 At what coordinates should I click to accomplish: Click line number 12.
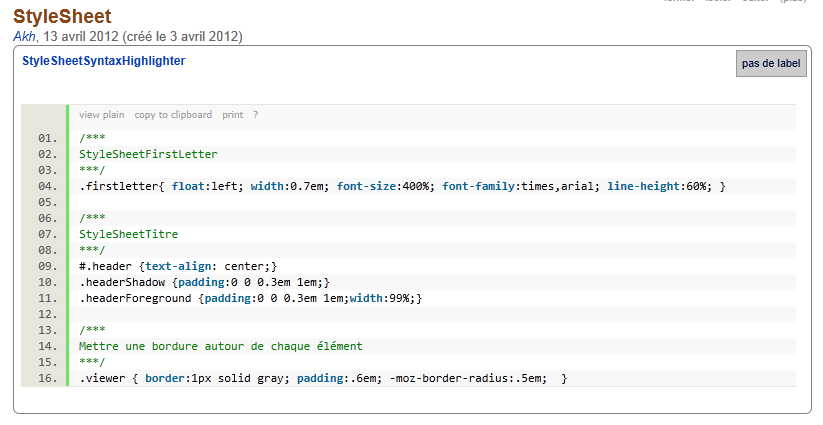coord(48,314)
